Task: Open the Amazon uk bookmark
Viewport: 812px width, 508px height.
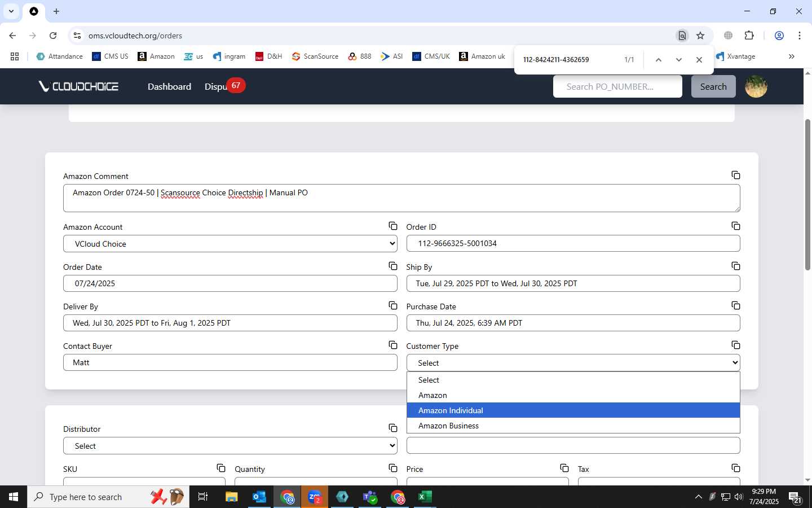Action: [482, 56]
